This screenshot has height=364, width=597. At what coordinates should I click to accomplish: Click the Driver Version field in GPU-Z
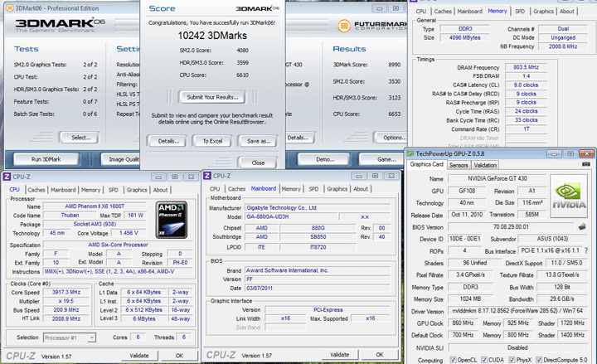(x=517, y=311)
